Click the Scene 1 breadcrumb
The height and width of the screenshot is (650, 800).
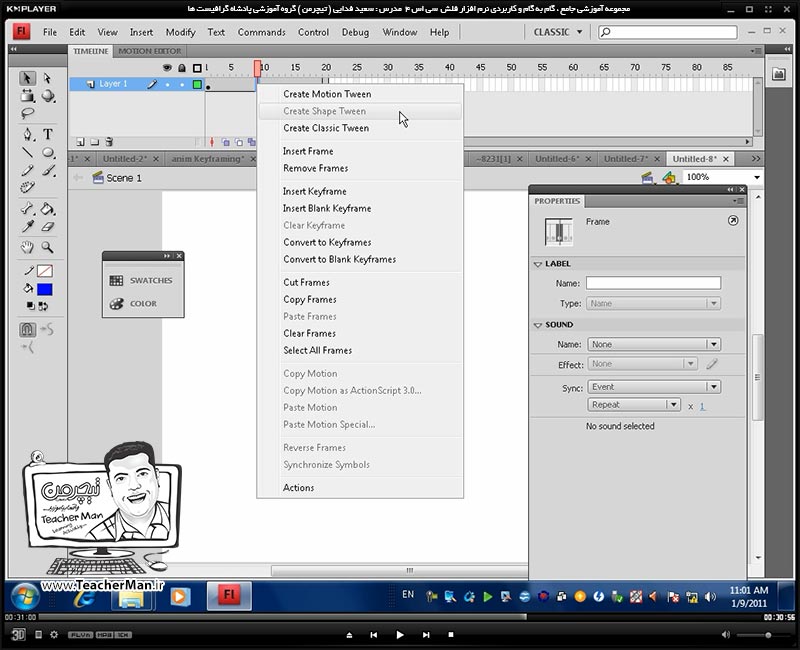(124, 178)
